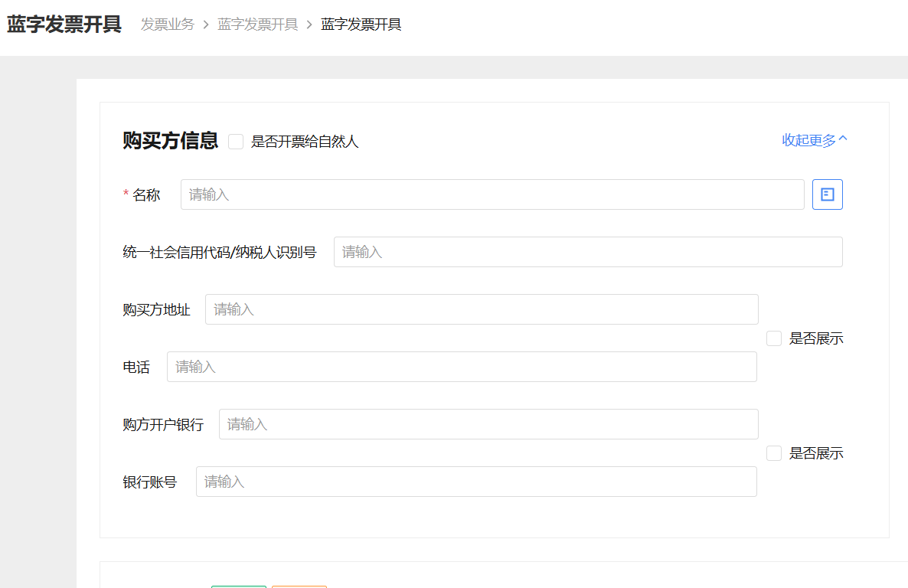
Task: Tick the 是否开票给自然人 checkbox
Action: pos(236,142)
